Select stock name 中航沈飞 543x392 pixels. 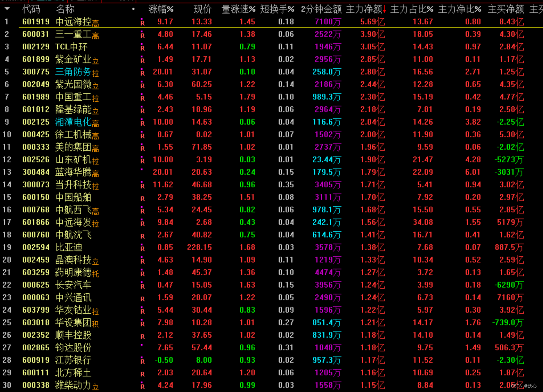point(73,235)
